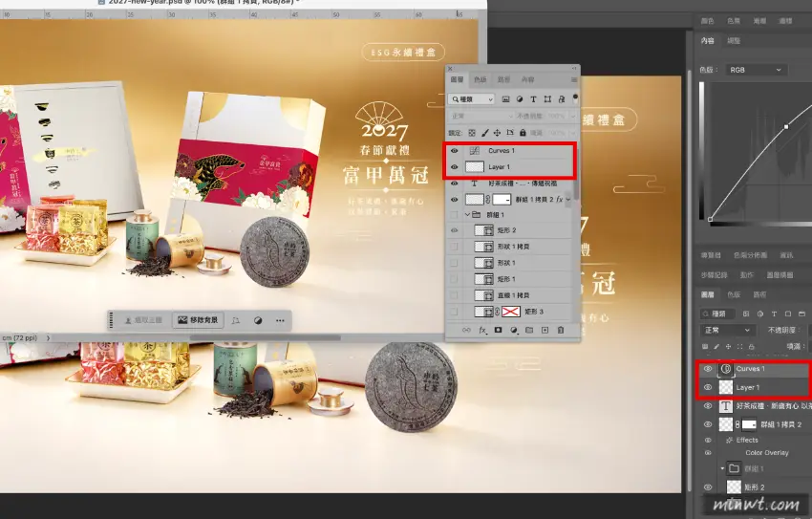Screen dimensions: 812x519
Task: Collapse the 群組 1 folder in floating panel
Action: [x=467, y=214]
